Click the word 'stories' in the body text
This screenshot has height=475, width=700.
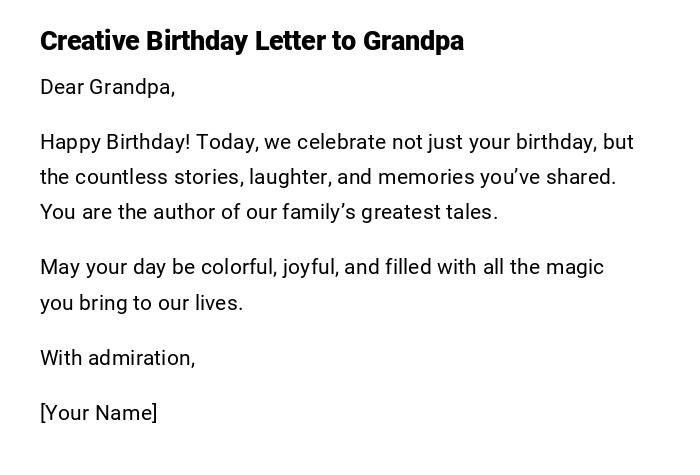[x=206, y=178]
